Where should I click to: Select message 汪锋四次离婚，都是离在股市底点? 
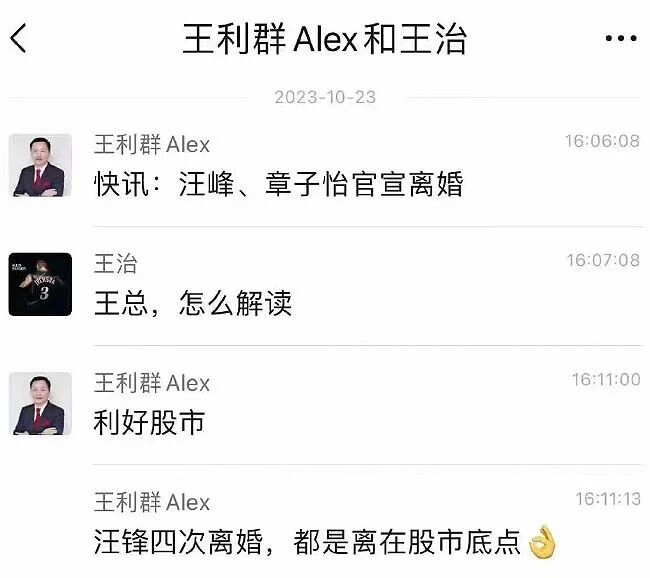tap(307, 542)
